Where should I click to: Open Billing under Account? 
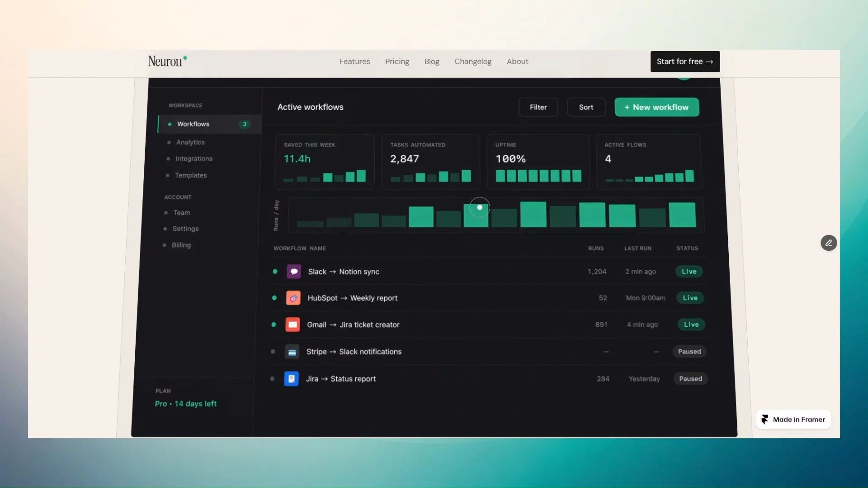(181, 245)
